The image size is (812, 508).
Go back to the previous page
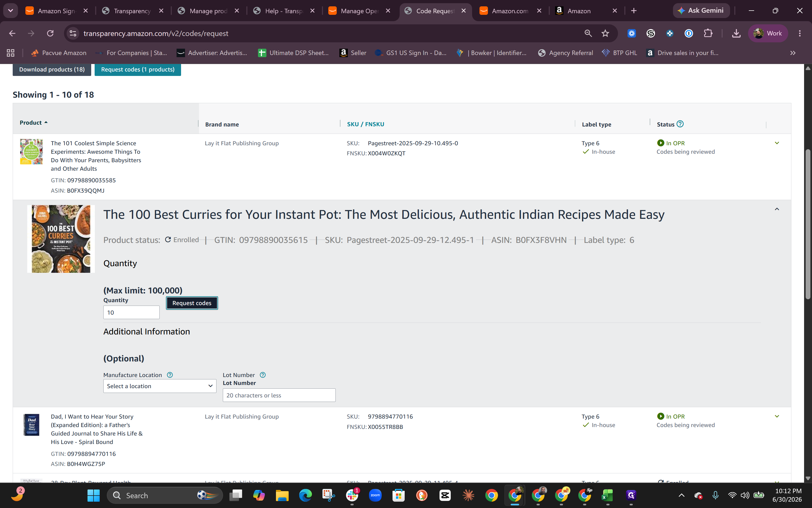click(12, 33)
